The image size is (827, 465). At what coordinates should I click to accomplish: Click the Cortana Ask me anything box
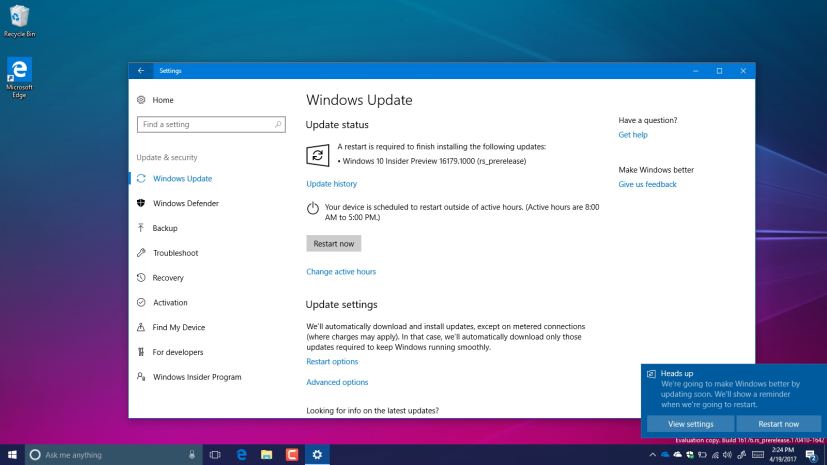(x=113, y=454)
